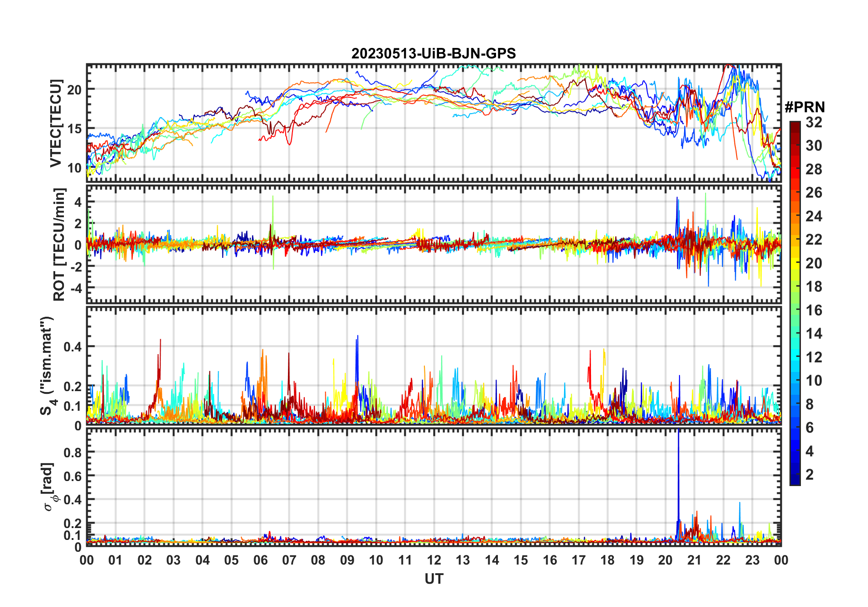This screenshot has width=868, height=607.
Task: Click colorbar tick label 18
Action: (814, 287)
